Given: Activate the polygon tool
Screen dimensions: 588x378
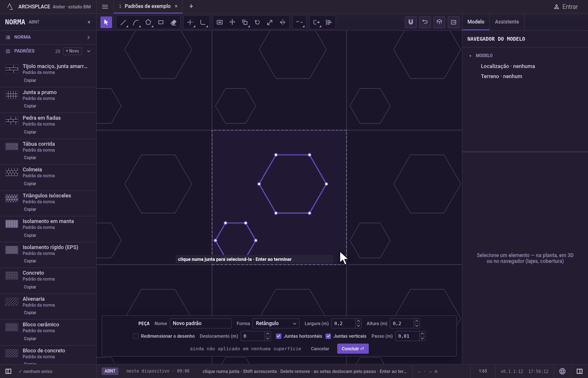Looking at the screenshot, I should [x=148, y=22].
